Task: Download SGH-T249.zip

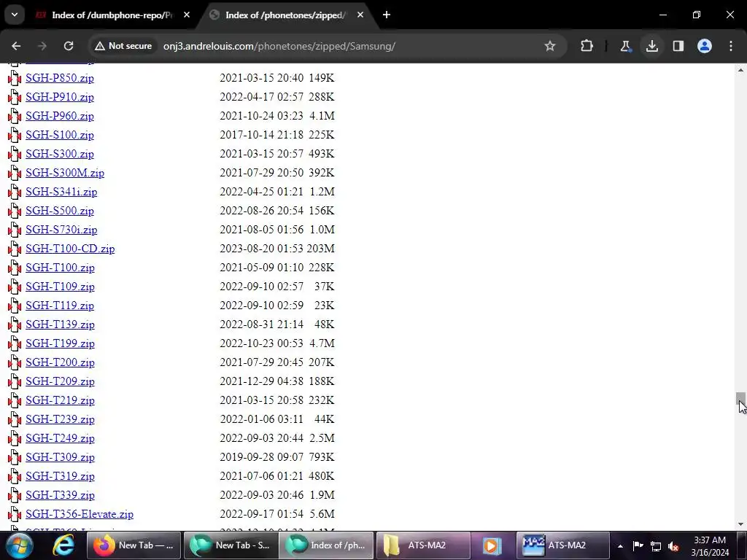Action: pyautogui.click(x=60, y=438)
